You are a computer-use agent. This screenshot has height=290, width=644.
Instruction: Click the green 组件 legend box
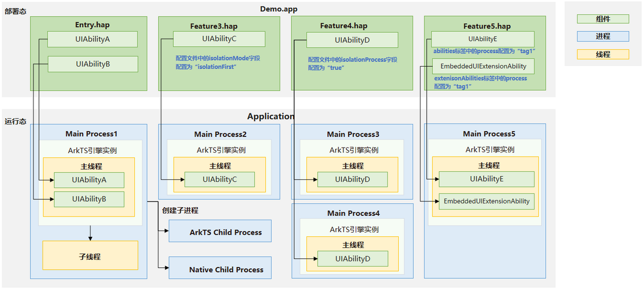[x=603, y=19]
